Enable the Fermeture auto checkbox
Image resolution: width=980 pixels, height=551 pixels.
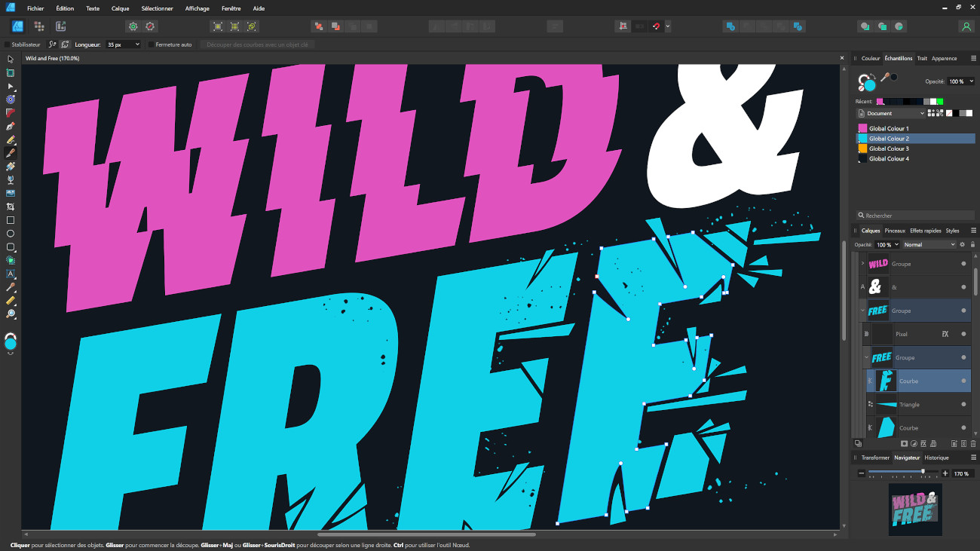(x=151, y=44)
